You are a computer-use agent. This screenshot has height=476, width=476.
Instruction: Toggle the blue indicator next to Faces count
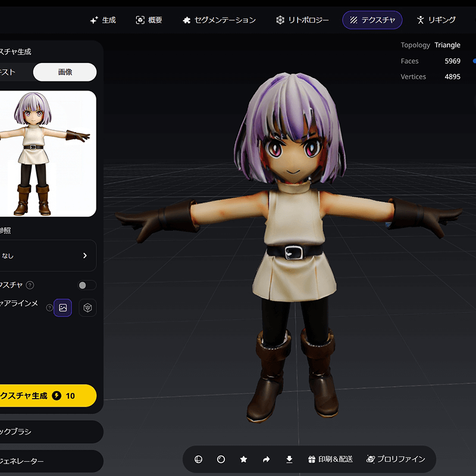coord(473,60)
